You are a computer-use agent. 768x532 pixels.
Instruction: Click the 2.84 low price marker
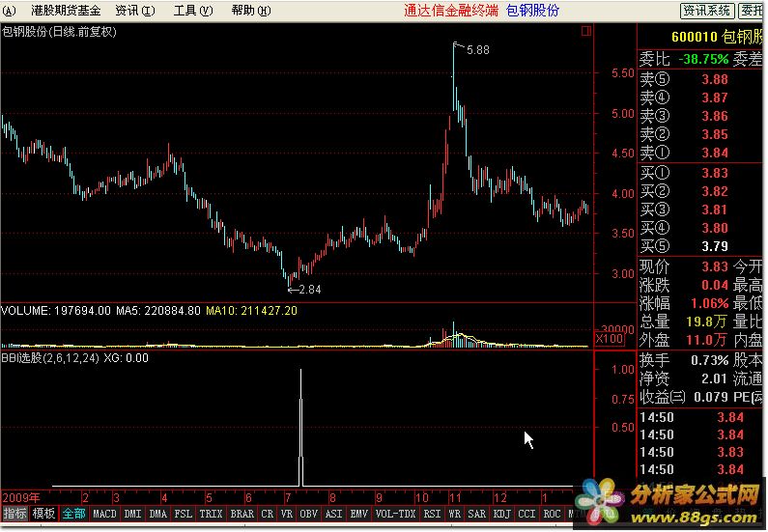309,290
